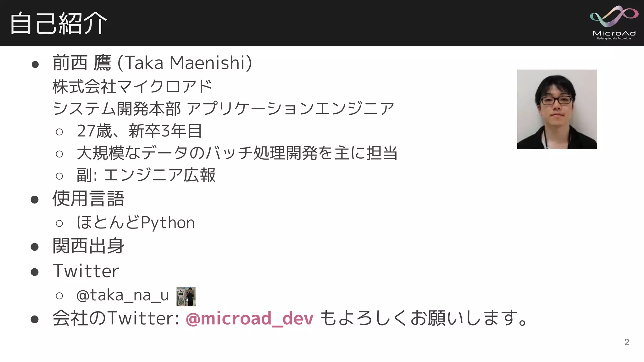Click the hollow bullet before ほとんどPython
This screenshot has width=644, height=362.
(59, 223)
